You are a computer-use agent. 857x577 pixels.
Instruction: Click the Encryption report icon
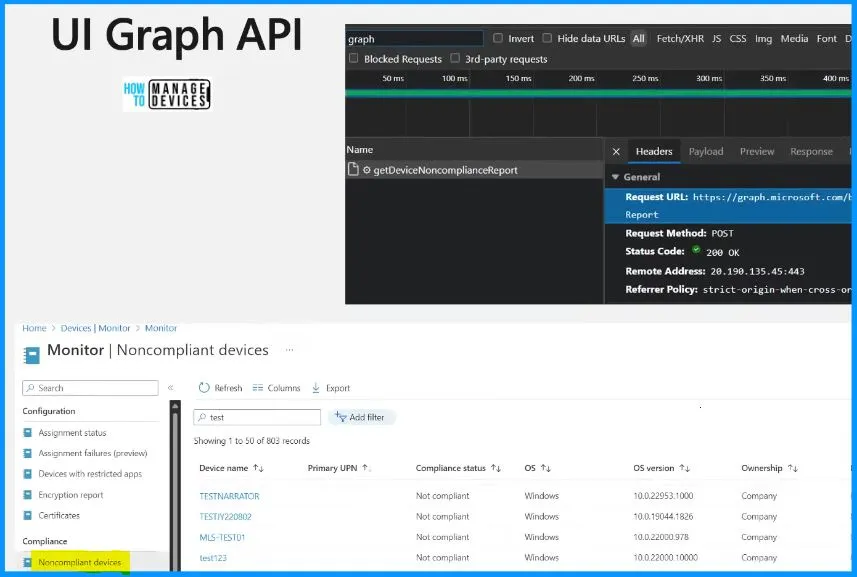pos(27,495)
